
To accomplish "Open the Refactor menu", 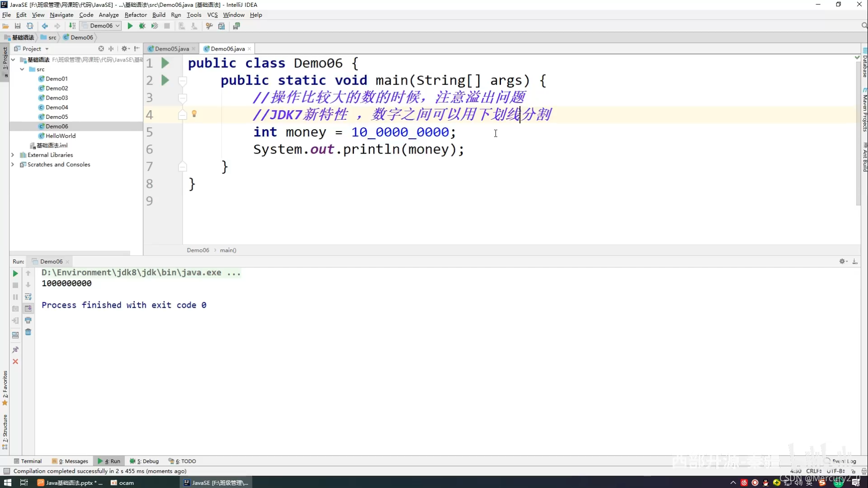I will tap(136, 15).
